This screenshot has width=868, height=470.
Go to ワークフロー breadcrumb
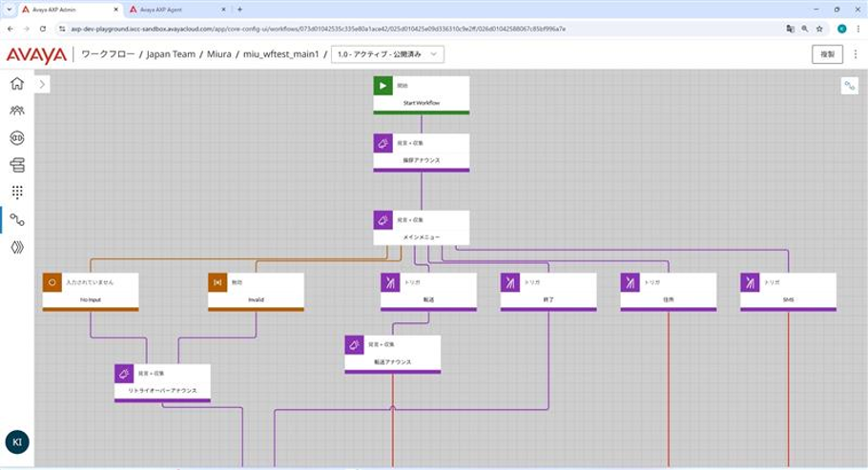coord(108,54)
